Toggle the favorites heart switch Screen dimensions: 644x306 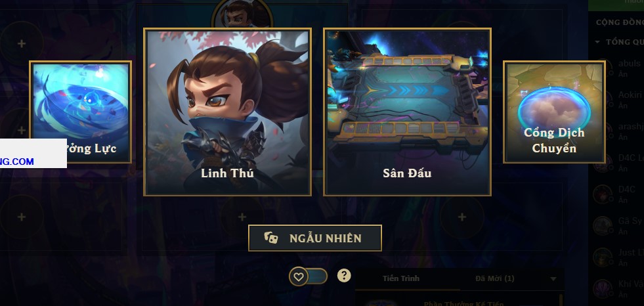(308, 276)
